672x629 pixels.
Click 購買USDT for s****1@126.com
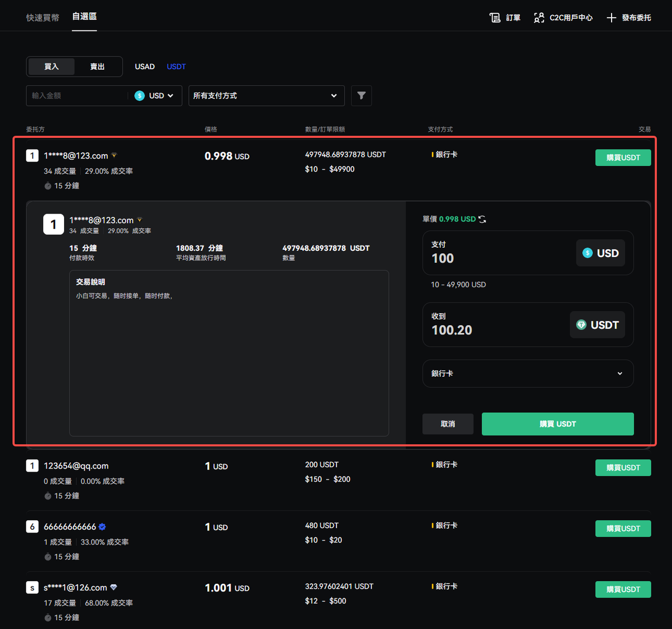pos(623,589)
